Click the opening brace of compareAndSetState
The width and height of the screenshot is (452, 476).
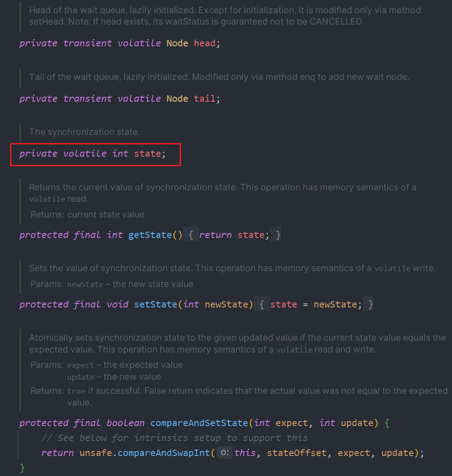pos(387,423)
